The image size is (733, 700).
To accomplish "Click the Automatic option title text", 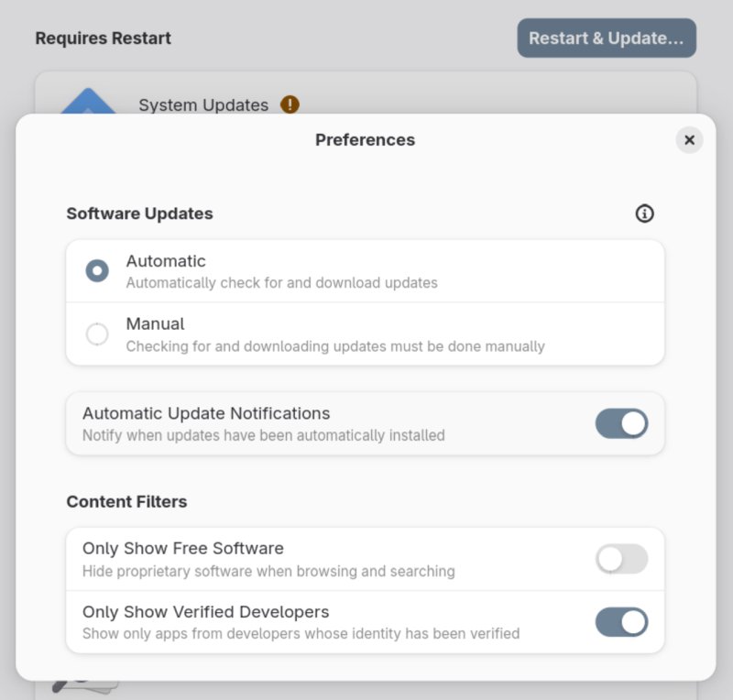I will coord(166,261).
